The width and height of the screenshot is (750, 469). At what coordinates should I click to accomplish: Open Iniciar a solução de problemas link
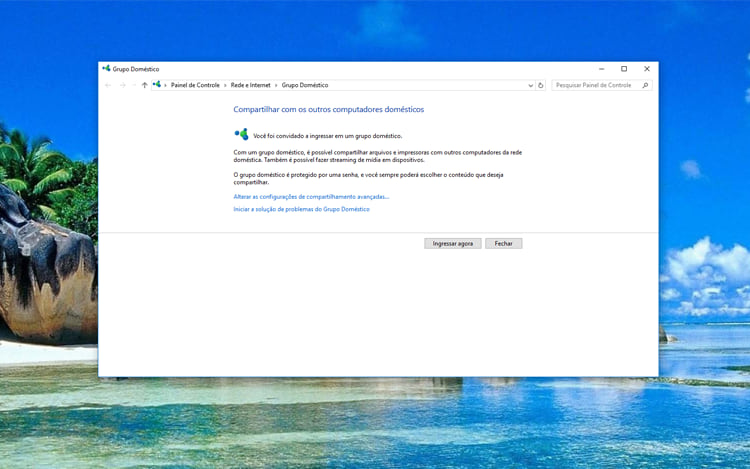coord(301,209)
